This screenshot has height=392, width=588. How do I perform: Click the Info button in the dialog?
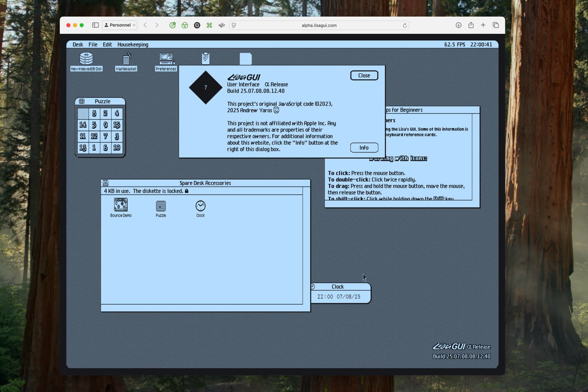pos(364,148)
